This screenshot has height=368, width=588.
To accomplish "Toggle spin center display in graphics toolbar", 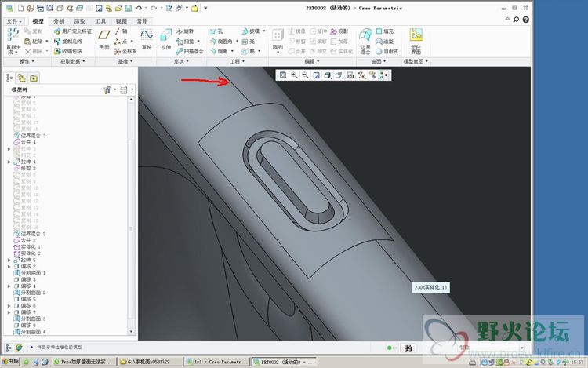I will pos(383,75).
